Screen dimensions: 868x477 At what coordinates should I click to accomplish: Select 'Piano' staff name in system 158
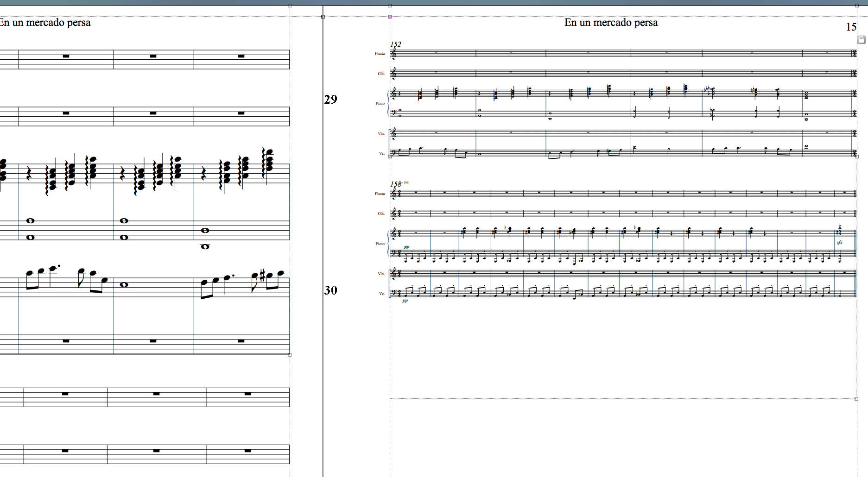[380, 244]
